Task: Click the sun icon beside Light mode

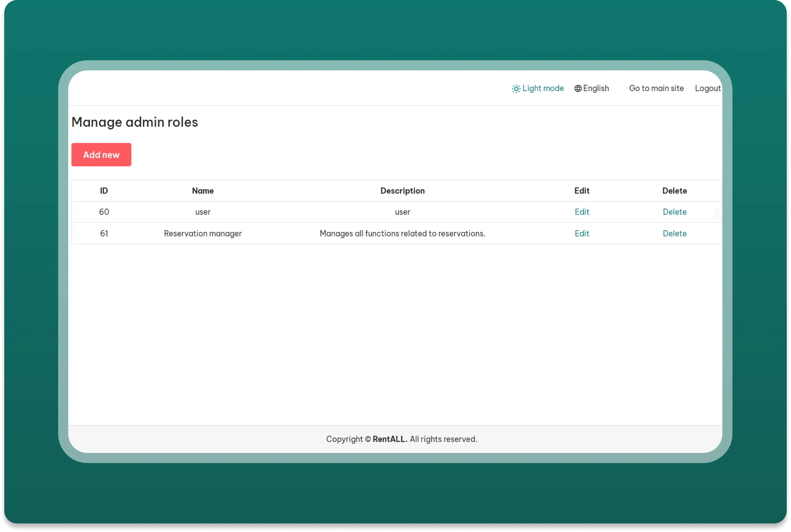Action: [516, 89]
